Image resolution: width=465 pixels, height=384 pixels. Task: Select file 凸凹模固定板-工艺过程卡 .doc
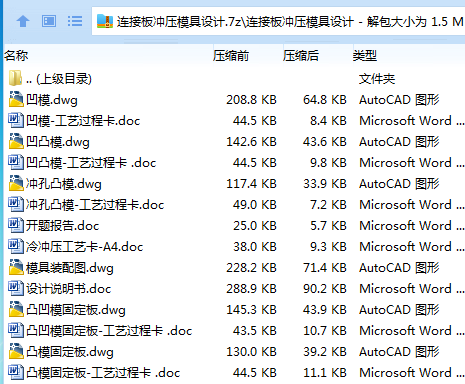[x=109, y=331]
